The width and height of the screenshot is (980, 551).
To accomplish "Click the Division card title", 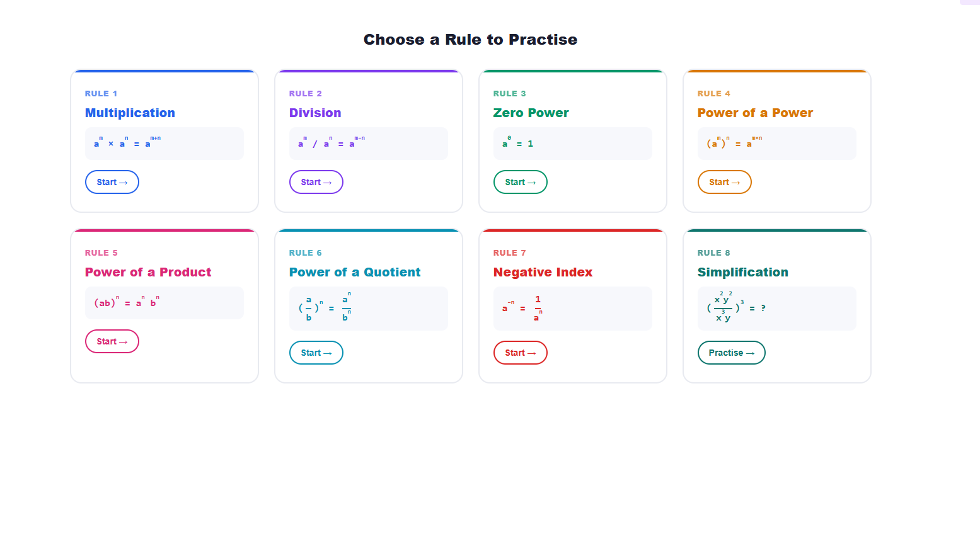I will (x=315, y=113).
